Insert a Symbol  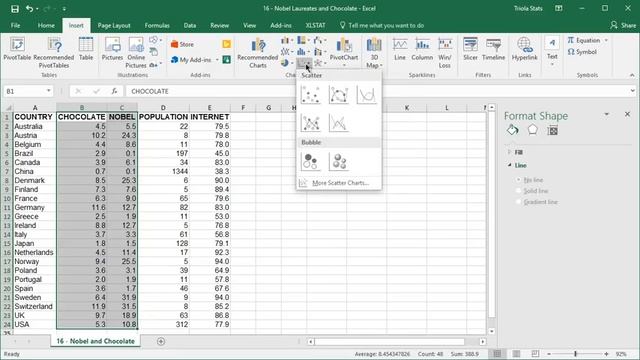pos(582,52)
